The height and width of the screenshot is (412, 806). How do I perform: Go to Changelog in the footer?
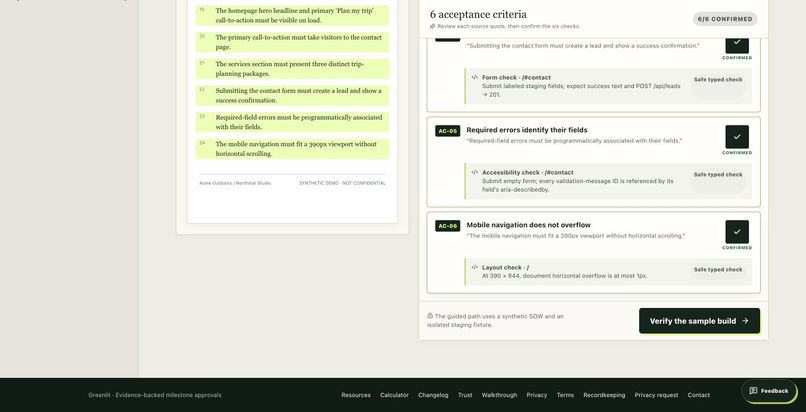[433, 395]
